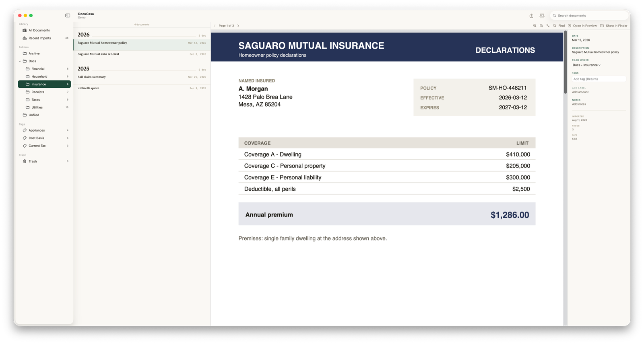Click the annual premium $1,286.00
The height and width of the screenshot is (344, 644).
(x=510, y=215)
